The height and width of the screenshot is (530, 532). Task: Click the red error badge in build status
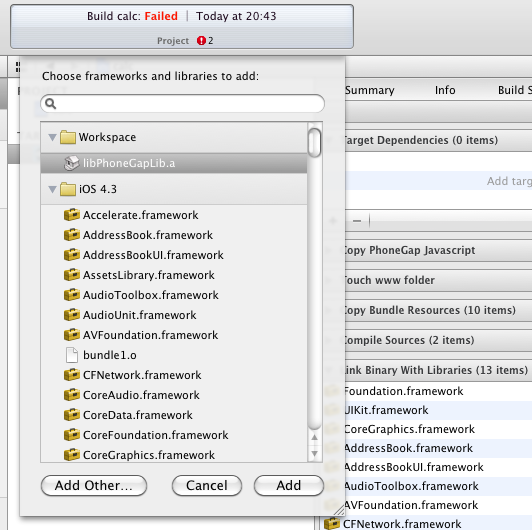201,41
